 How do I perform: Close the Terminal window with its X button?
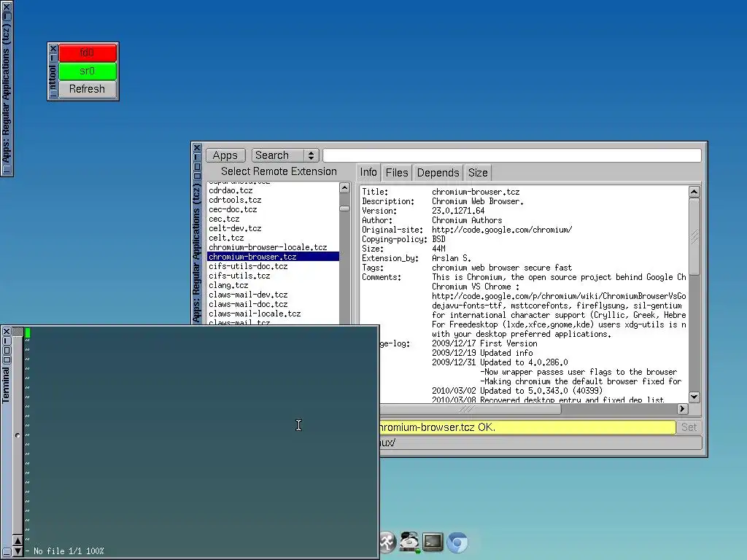point(7,332)
